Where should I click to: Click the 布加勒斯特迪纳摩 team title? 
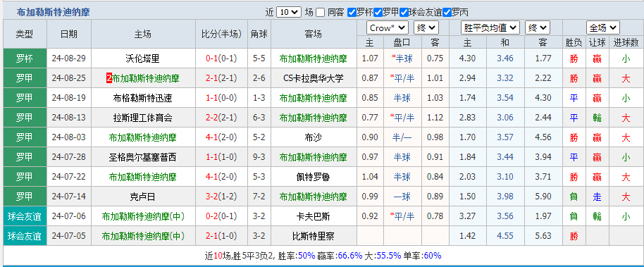click(x=54, y=12)
